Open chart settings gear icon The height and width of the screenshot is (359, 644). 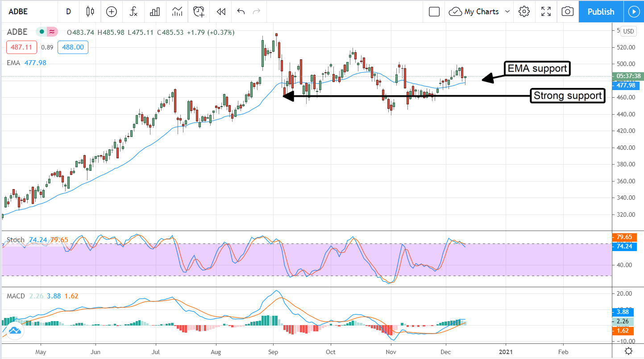[x=524, y=12]
